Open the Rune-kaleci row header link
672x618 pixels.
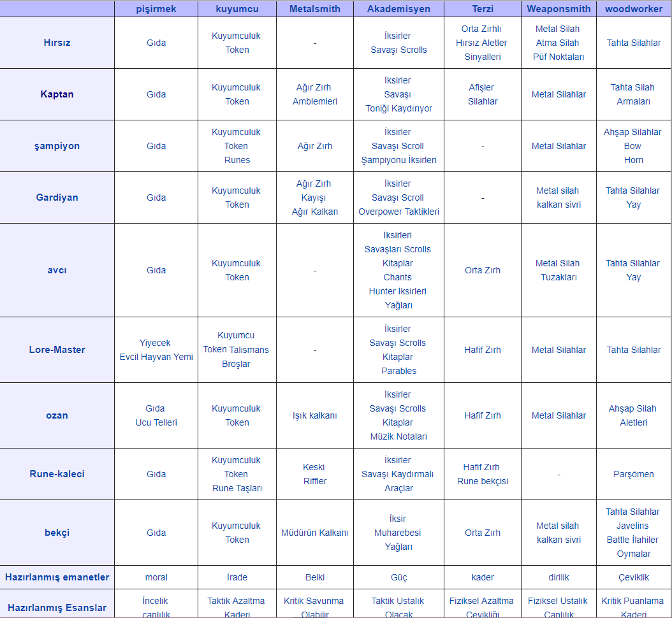pyautogui.click(x=57, y=473)
